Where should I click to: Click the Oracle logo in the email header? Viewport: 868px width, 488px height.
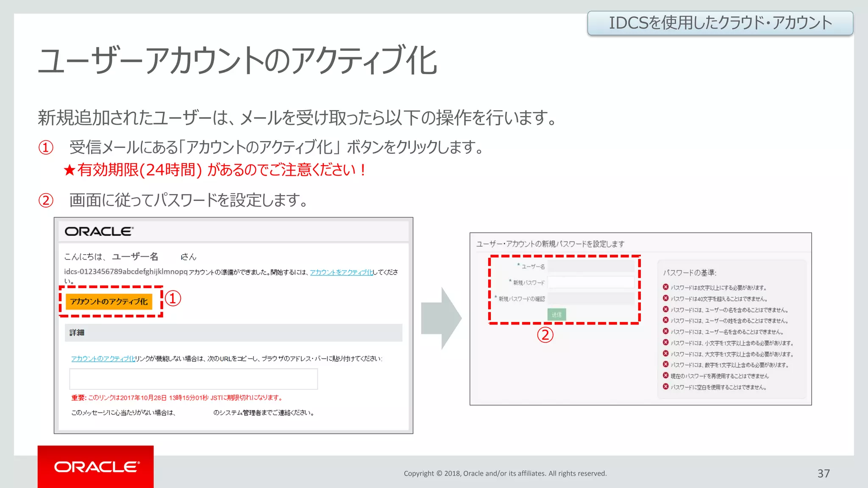pos(99,231)
